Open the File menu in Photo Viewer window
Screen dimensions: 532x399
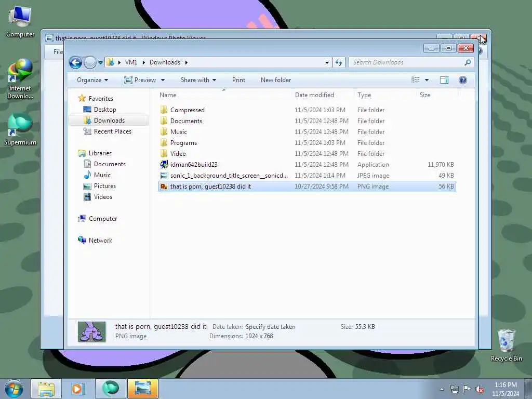58,51
